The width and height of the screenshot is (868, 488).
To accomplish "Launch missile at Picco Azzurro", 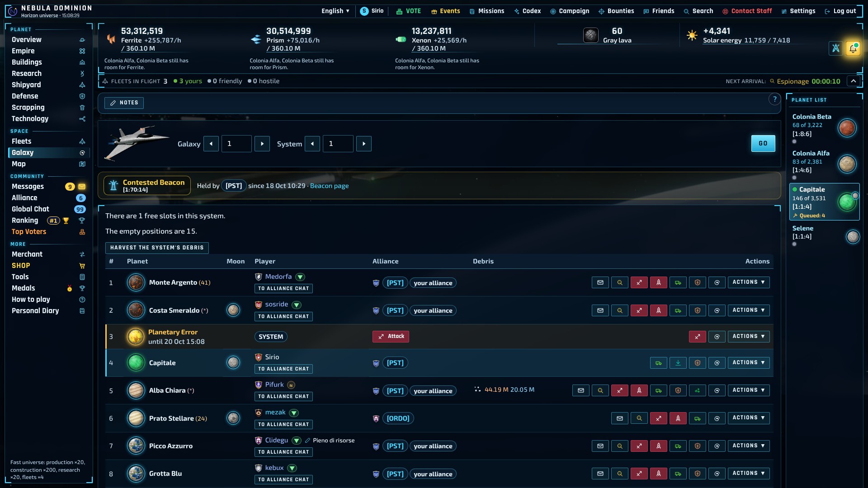I will (659, 446).
